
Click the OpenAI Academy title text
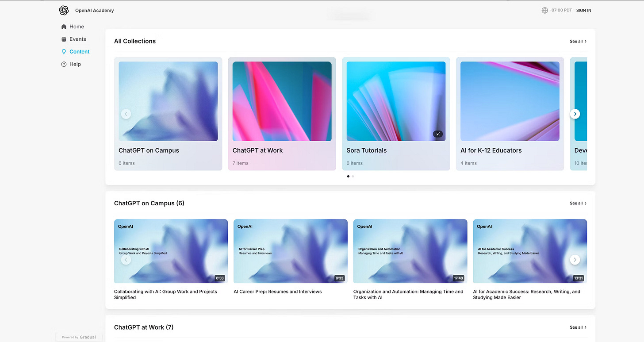pyautogui.click(x=95, y=10)
